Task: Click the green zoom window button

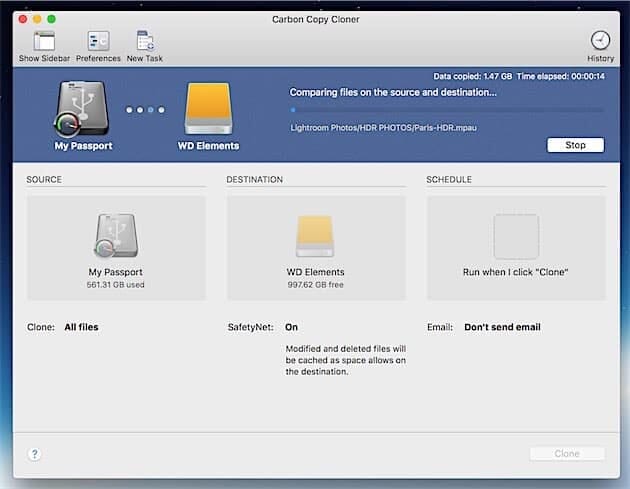Action: [51, 19]
